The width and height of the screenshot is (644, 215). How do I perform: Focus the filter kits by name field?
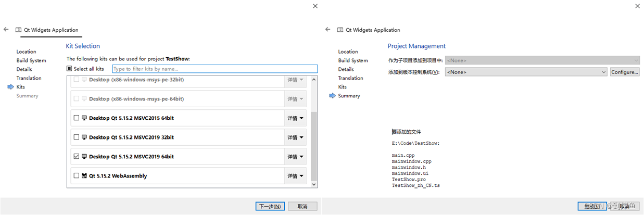click(214, 69)
